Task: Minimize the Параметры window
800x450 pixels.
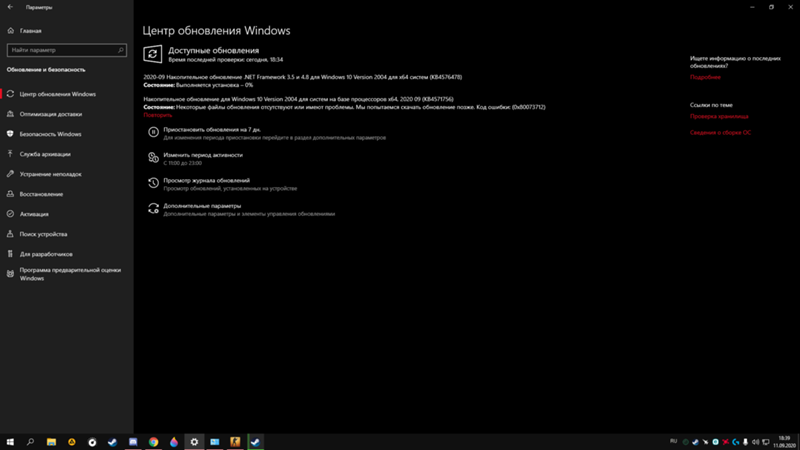Action: [x=752, y=7]
